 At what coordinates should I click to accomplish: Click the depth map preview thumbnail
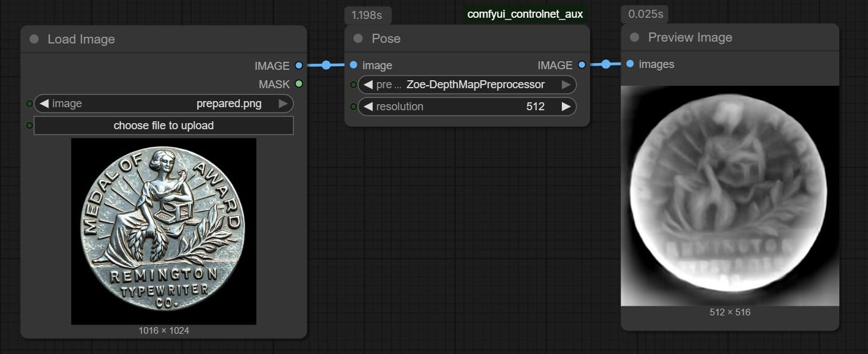point(730,195)
